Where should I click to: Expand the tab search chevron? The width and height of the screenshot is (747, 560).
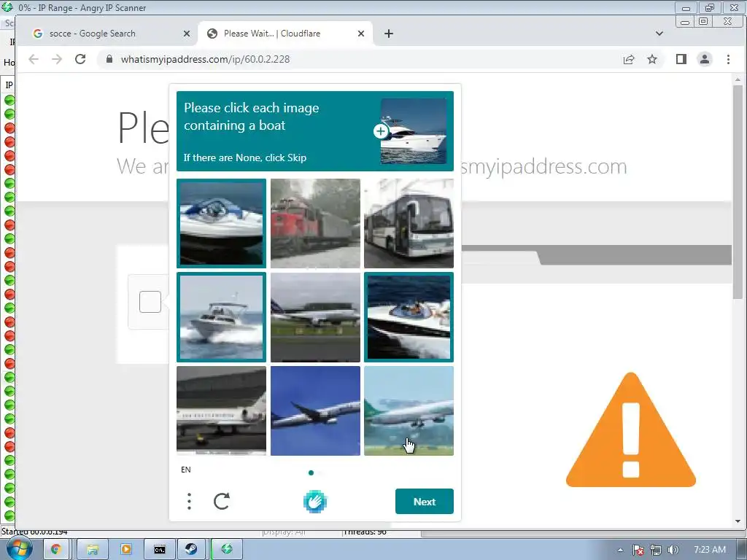[x=659, y=34]
